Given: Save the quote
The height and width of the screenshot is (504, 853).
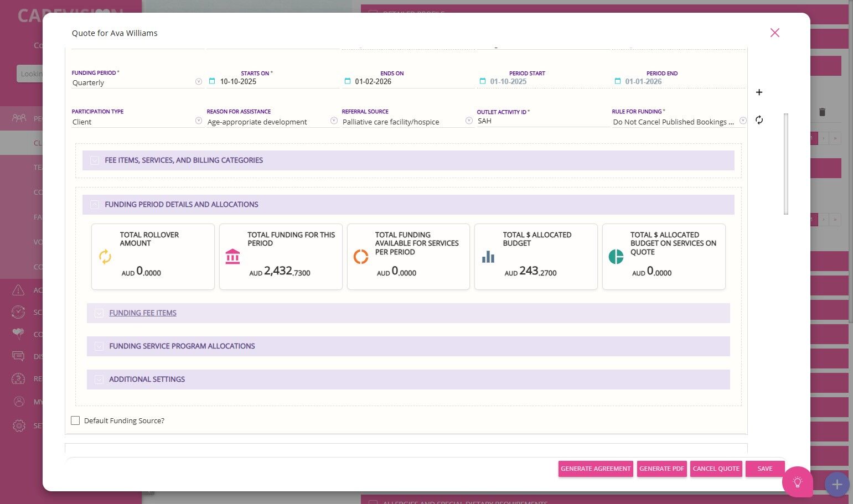Looking at the screenshot, I should tap(765, 469).
